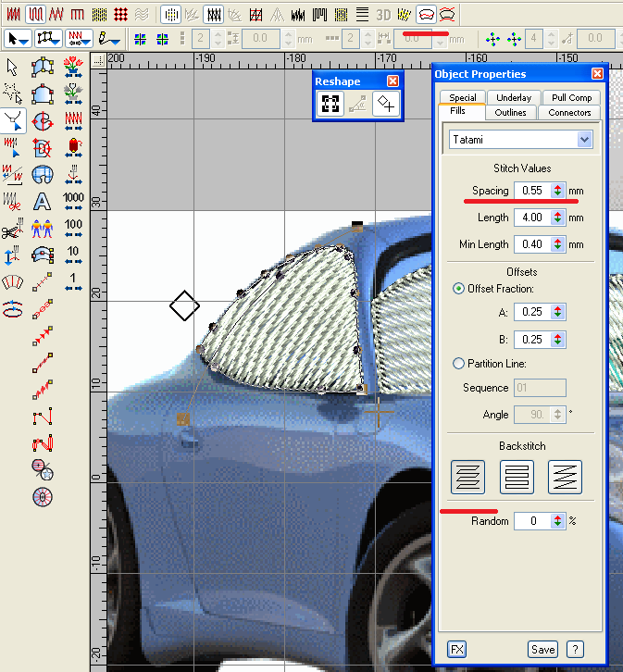Image resolution: width=623 pixels, height=672 pixels.
Task: Toggle the third zigzag backstitch style
Action: (x=565, y=477)
